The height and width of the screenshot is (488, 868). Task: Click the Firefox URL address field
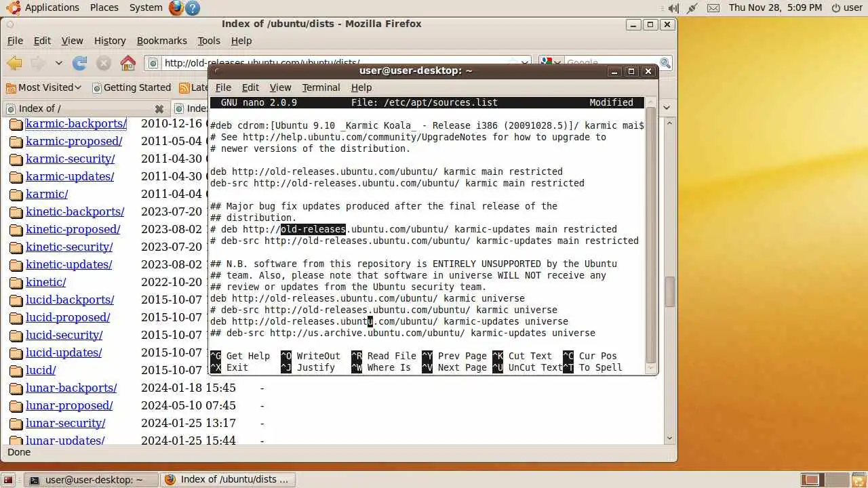tap(339, 63)
